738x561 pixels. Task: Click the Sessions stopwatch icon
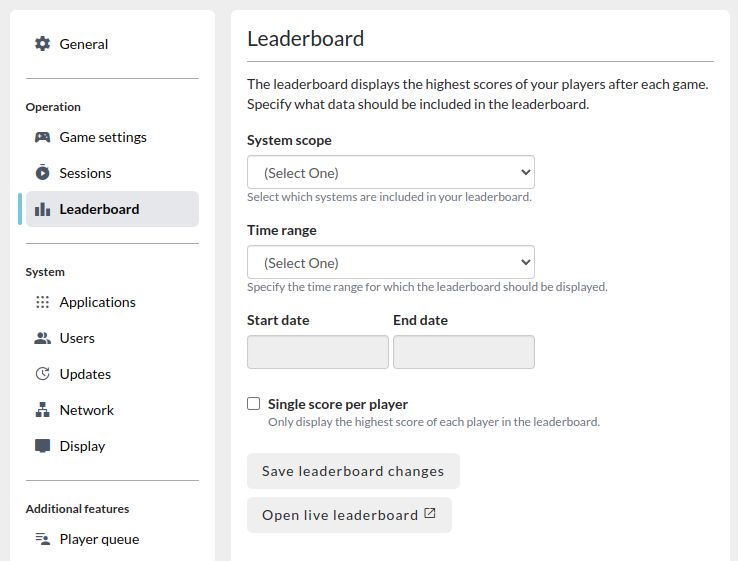42,173
